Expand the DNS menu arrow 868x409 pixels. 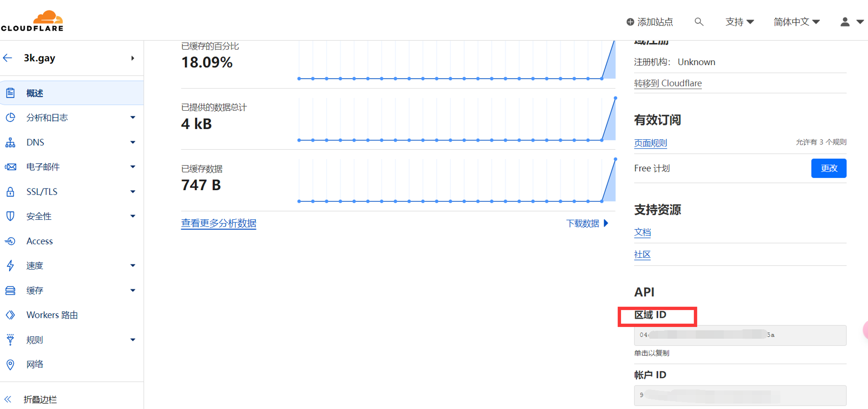tap(133, 142)
